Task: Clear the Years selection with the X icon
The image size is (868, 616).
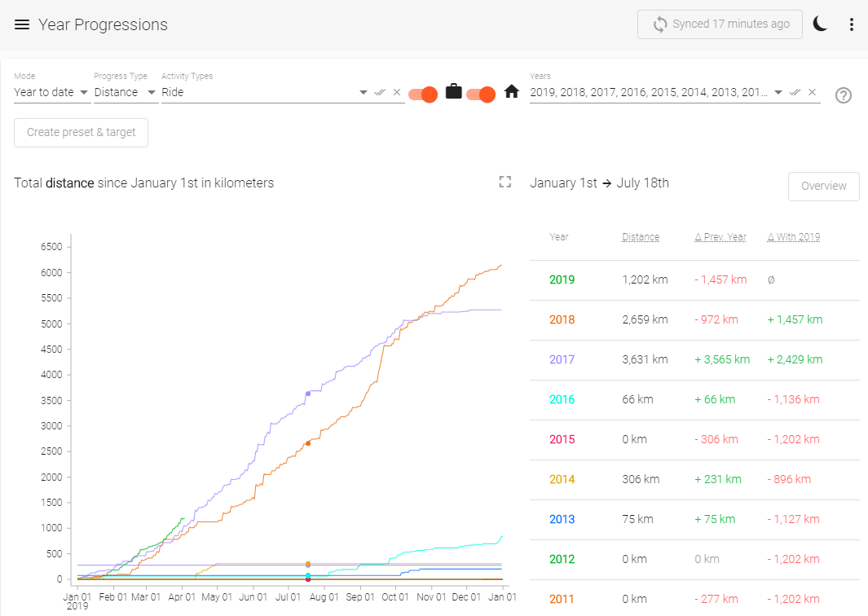Action: coord(812,92)
